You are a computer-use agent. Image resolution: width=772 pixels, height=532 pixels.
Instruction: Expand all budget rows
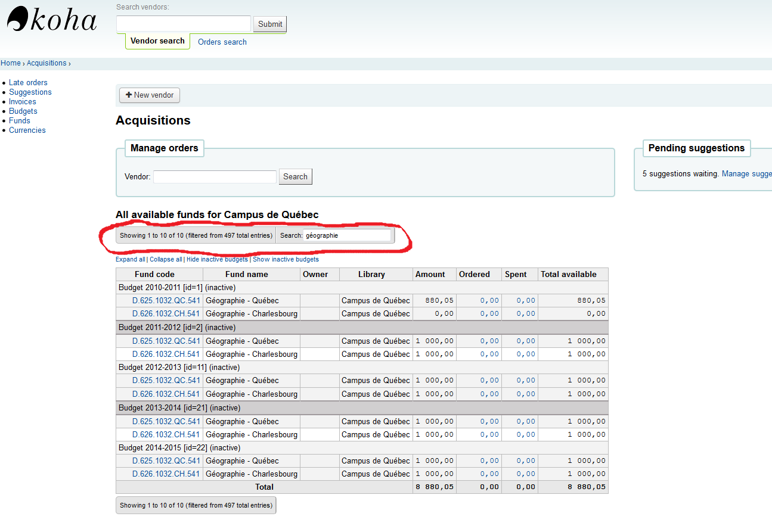click(130, 260)
